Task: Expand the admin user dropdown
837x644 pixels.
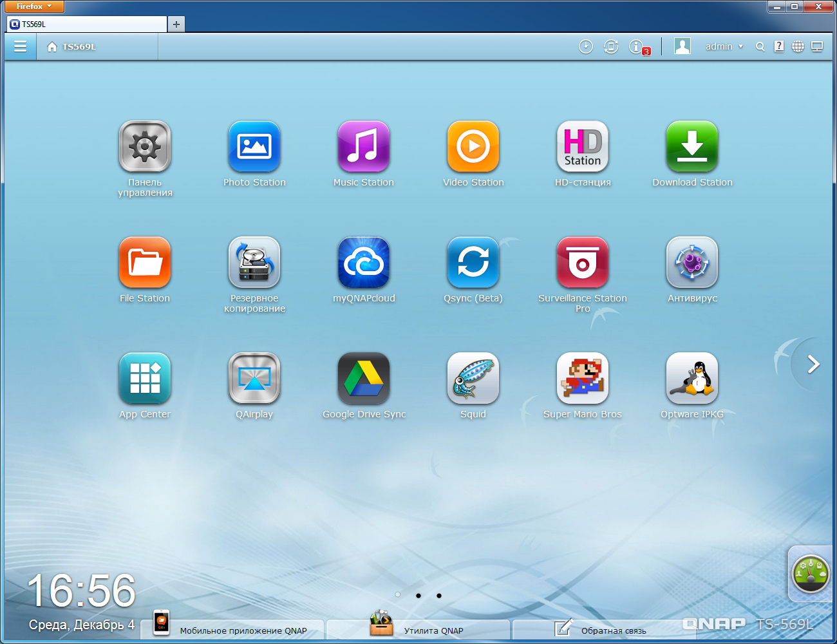Action: [x=724, y=46]
